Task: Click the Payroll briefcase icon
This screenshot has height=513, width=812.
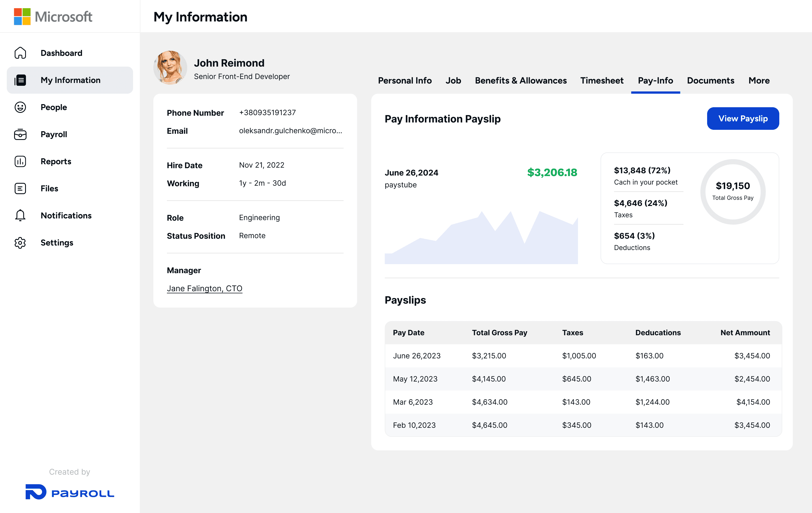Action: 20,134
